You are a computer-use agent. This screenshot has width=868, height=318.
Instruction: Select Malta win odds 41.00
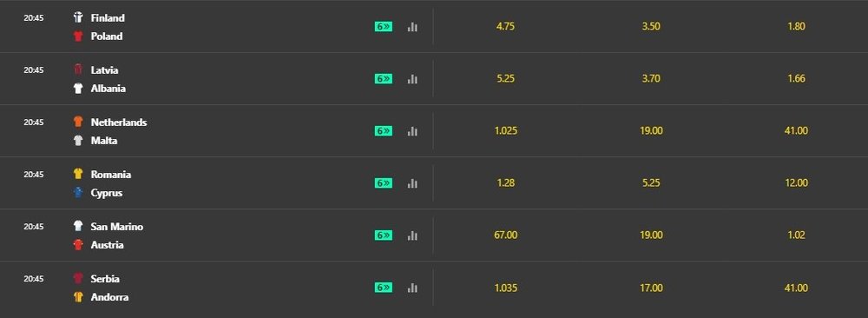point(796,130)
